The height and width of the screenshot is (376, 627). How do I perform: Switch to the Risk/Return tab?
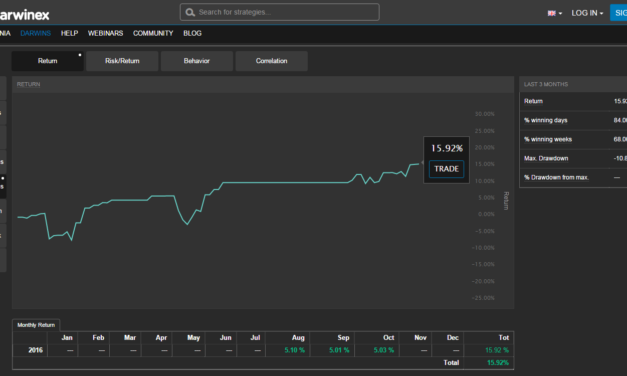[x=122, y=61]
